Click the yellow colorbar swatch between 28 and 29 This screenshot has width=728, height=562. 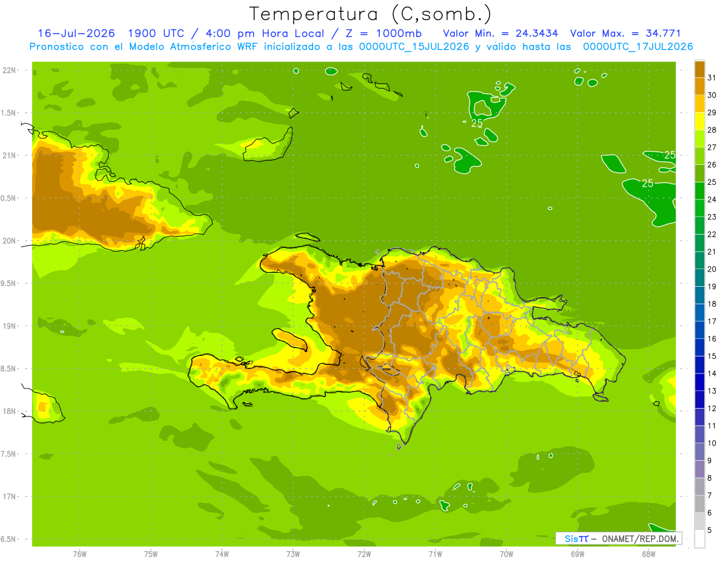point(699,121)
